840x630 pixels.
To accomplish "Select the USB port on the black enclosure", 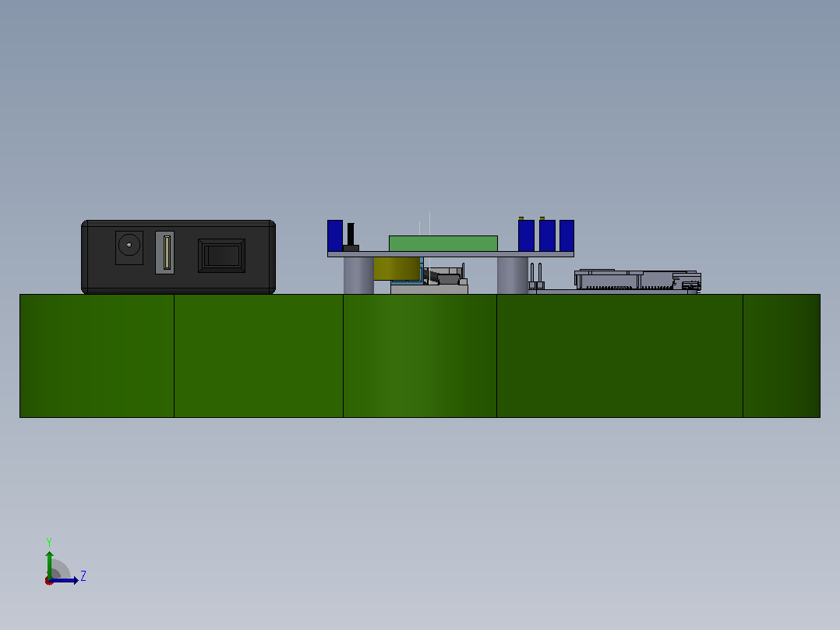I will coord(165,253).
